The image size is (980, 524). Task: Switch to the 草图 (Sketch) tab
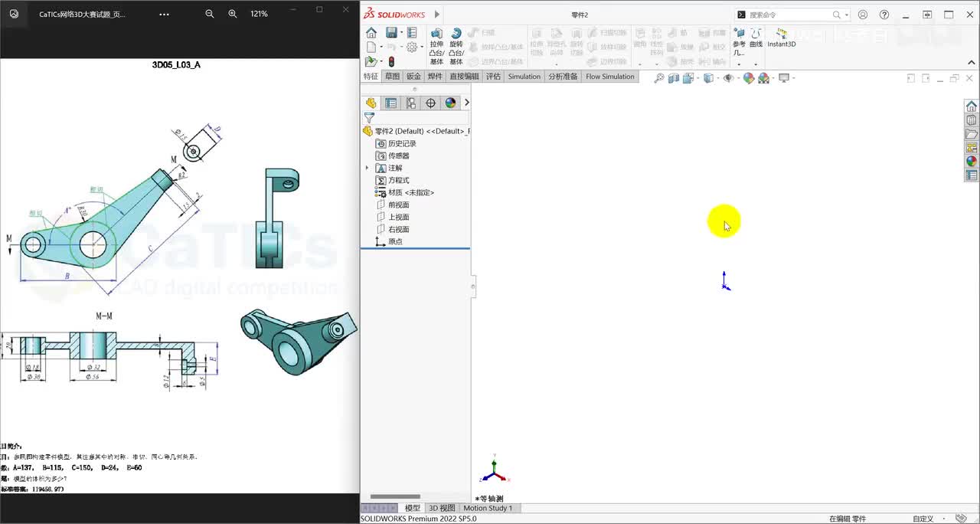(x=392, y=77)
